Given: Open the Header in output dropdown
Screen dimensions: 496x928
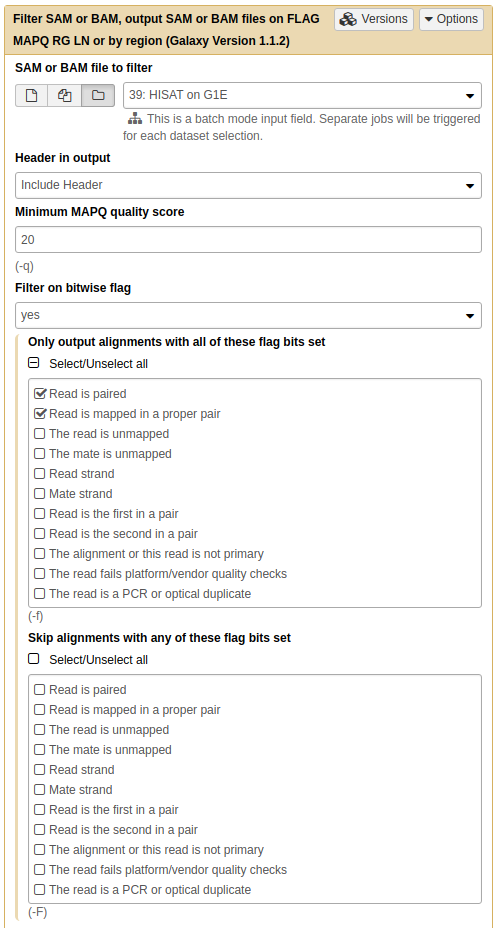Looking at the screenshot, I should (248, 185).
